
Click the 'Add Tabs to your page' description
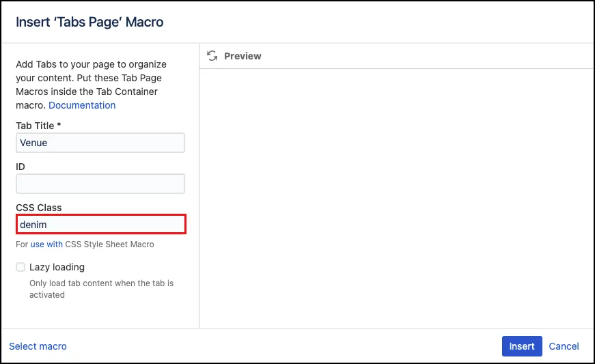click(x=91, y=85)
